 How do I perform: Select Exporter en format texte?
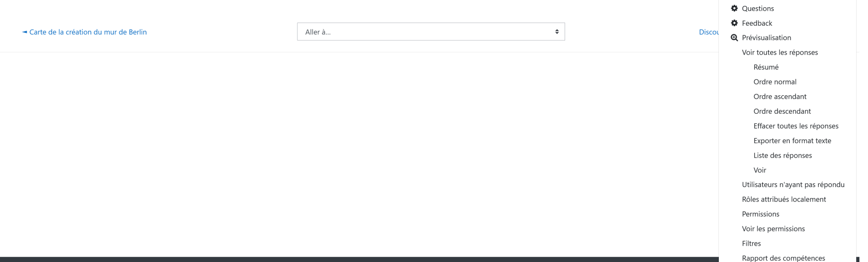(x=792, y=140)
